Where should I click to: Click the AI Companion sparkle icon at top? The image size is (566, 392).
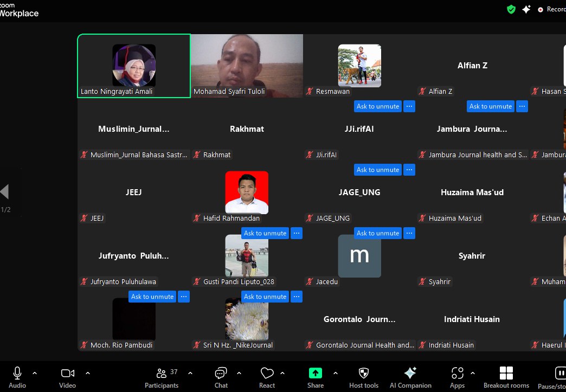[526, 9]
